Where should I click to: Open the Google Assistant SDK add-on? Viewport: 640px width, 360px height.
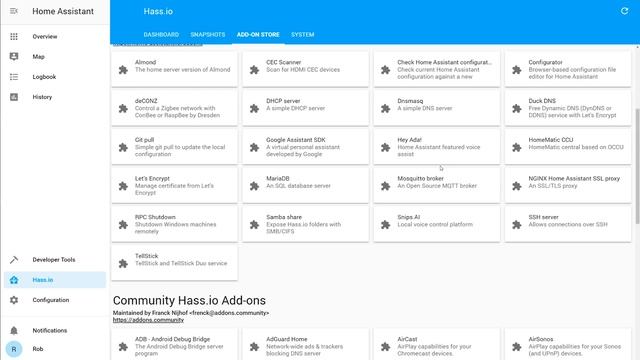coord(305,147)
